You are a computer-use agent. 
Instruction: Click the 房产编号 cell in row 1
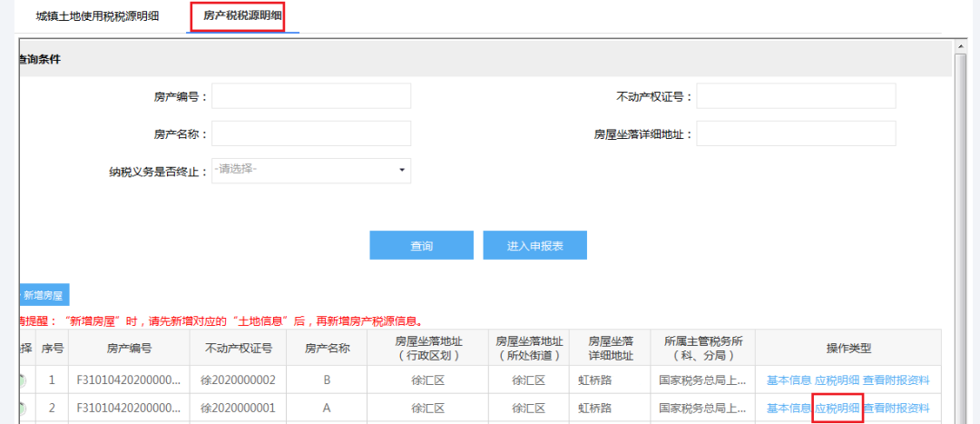[129, 380]
